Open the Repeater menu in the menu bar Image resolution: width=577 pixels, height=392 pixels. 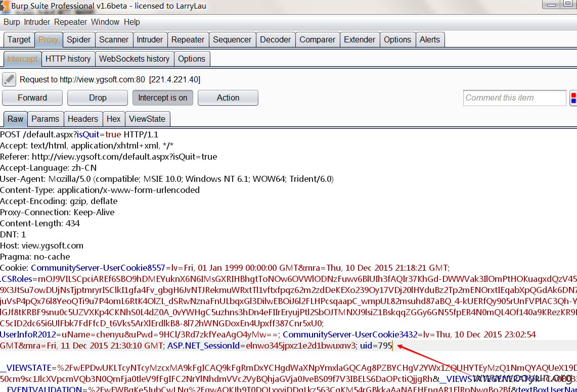tap(70, 22)
